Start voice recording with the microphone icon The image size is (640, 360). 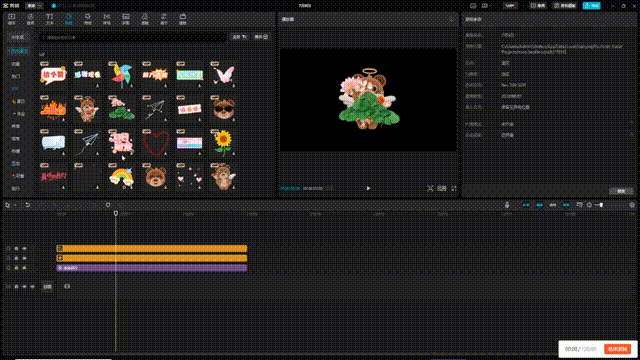pyautogui.click(x=507, y=205)
